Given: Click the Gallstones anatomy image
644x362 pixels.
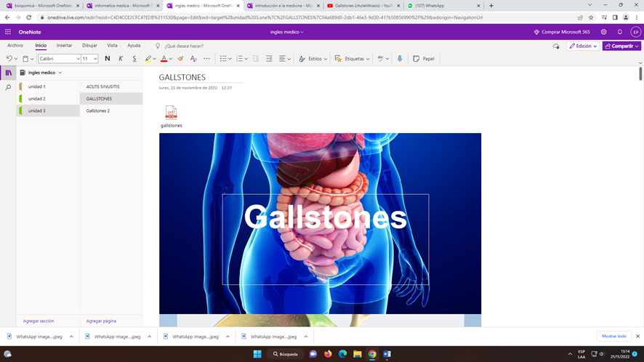Looking at the screenshot, I should pos(320,223).
